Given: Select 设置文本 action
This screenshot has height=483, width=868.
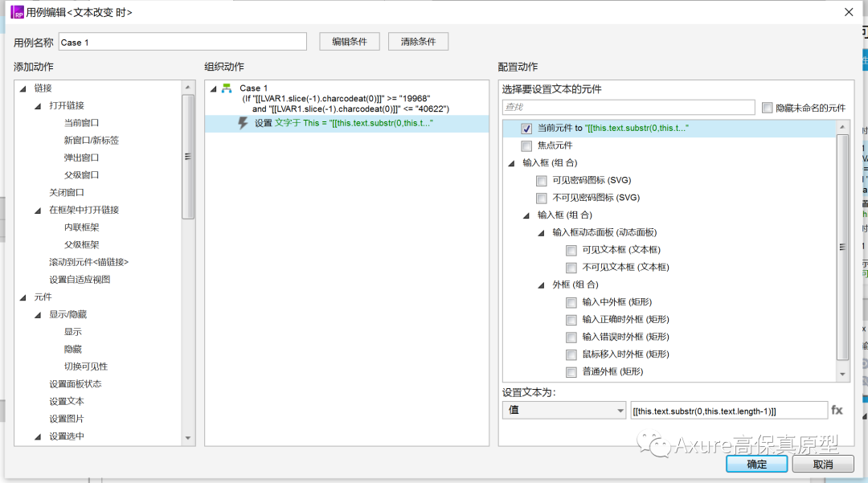Looking at the screenshot, I should [x=67, y=402].
